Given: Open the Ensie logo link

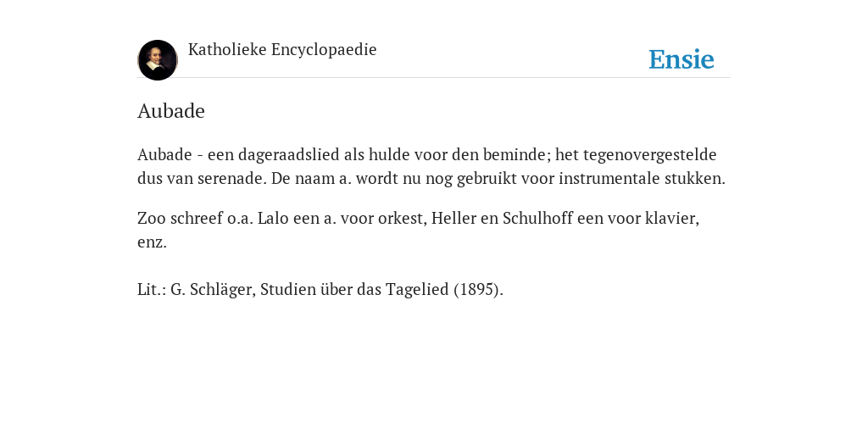Looking at the screenshot, I should (x=682, y=59).
